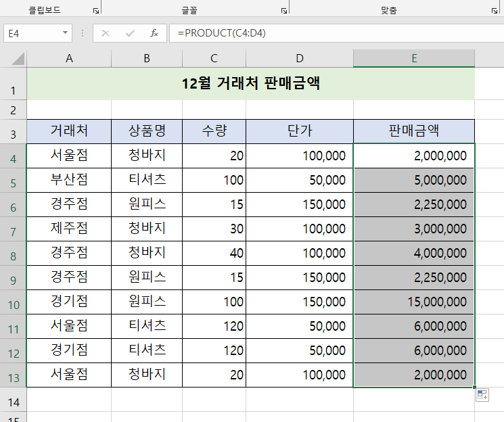504x422 pixels.
Task: Click '부산점' in row 5
Action: [x=69, y=181]
